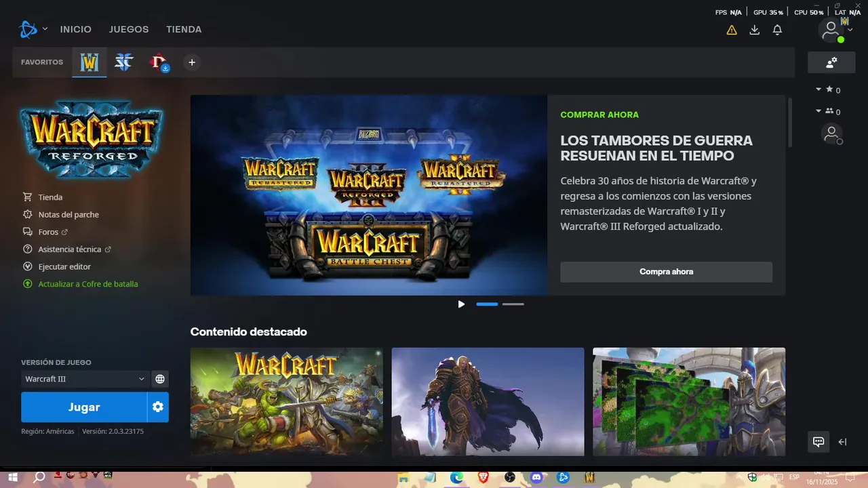This screenshot has height=488, width=868.
Task: Click the Contenido destacado heading
Action: pos(248,331)
